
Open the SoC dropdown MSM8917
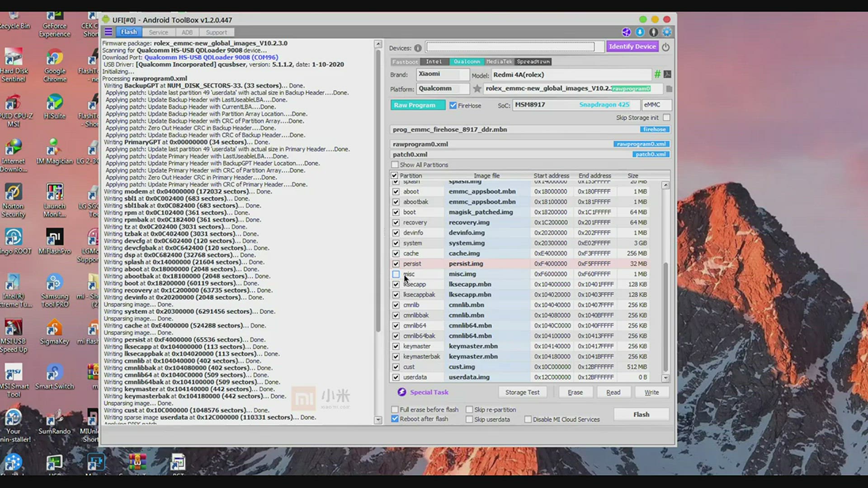click(576, 105)
